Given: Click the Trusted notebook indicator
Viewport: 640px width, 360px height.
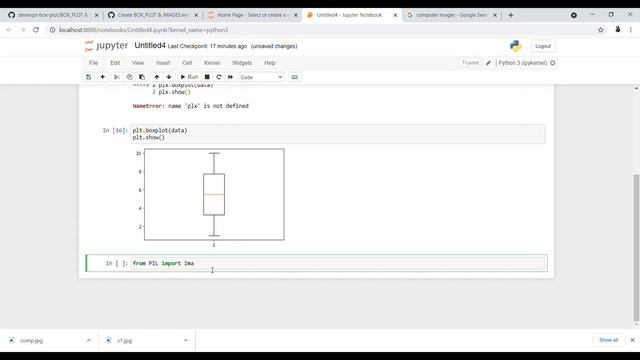Looking at the screenshot, I should pyautogui.click(x=470, y=63).
